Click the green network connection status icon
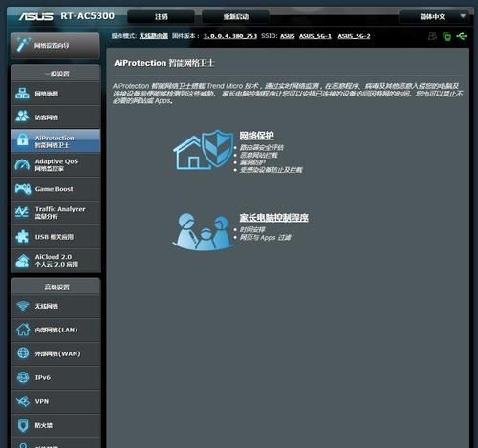 (446, 36)
